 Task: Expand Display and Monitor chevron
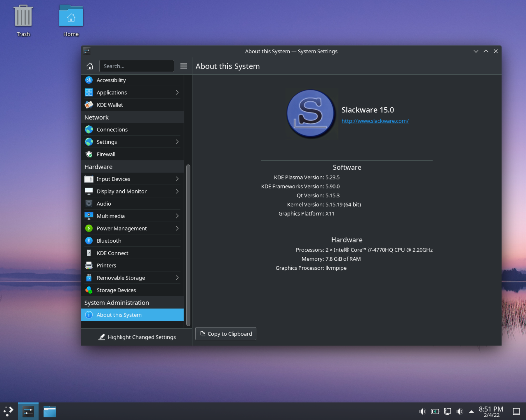pos(177,191)
